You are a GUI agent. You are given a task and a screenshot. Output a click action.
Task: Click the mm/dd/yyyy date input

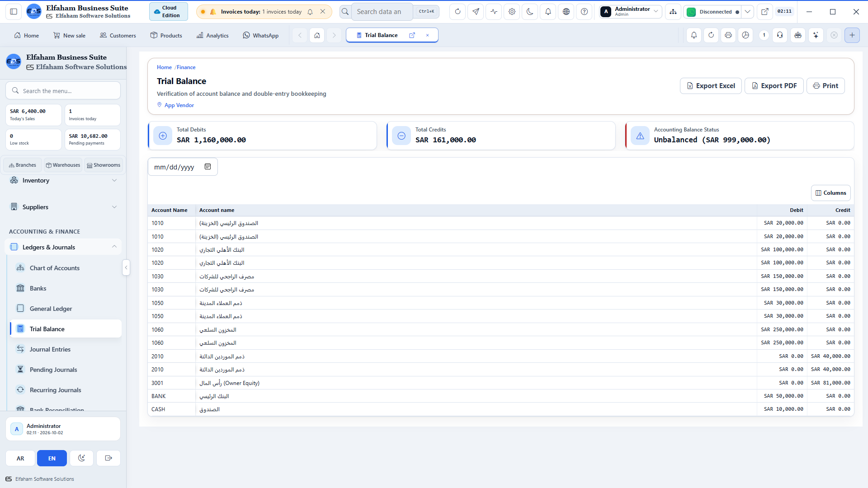183,167
